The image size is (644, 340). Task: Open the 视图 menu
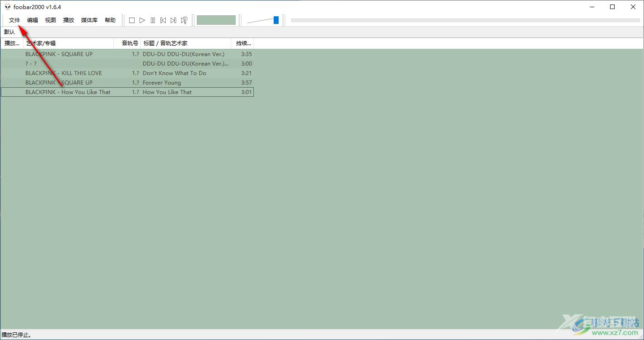pos(51,20)
